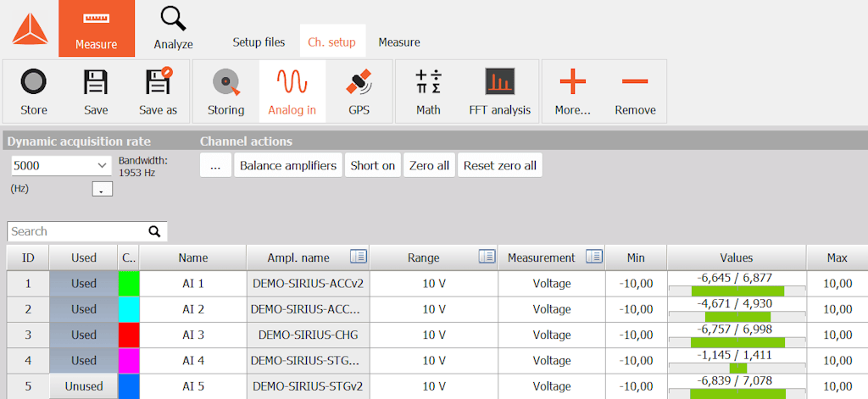Expand the small arrow below Bandwidth

pyautogui.click(x=102, y=189)
